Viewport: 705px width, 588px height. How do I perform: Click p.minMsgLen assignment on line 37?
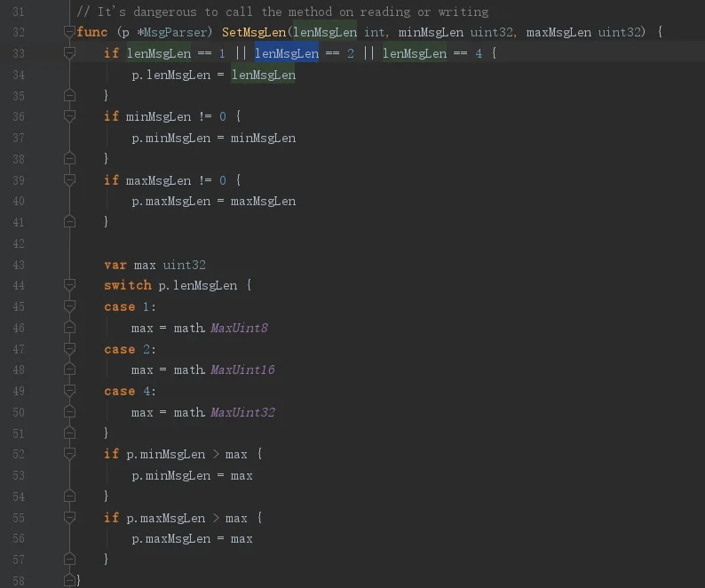point(214,138)
